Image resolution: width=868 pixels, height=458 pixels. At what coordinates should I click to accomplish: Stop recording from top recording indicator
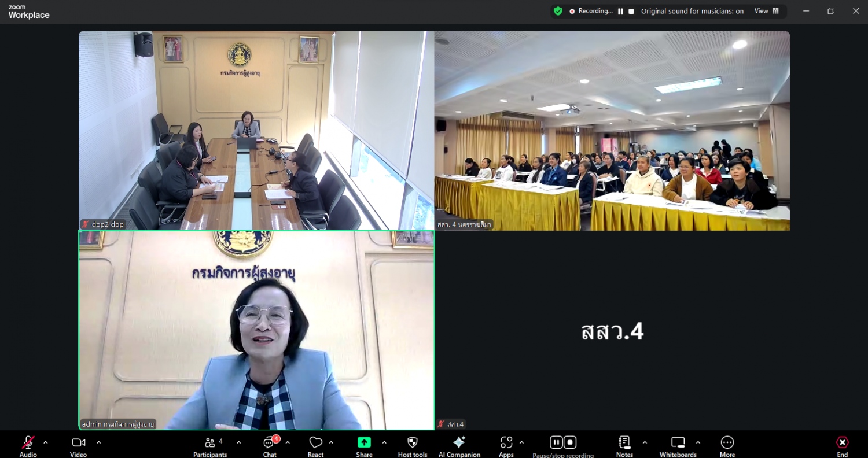[x=631, y=11]
